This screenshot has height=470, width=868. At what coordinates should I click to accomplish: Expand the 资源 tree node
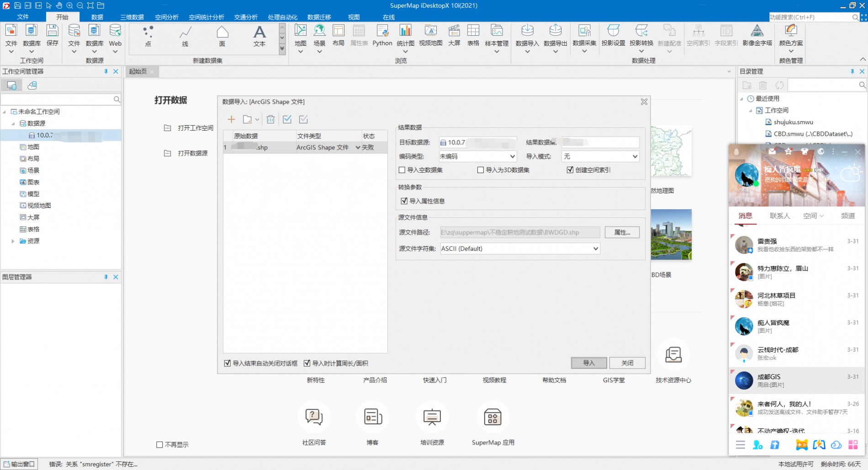tap(13, 241)
